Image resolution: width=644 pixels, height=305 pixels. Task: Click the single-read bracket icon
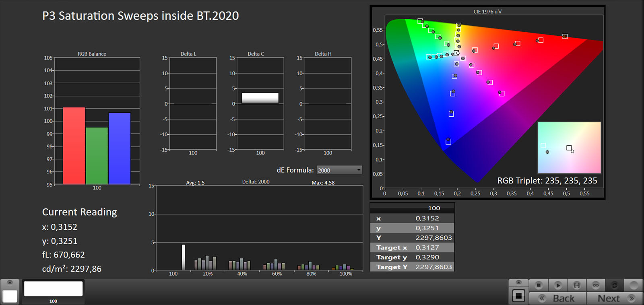point(576,285)
